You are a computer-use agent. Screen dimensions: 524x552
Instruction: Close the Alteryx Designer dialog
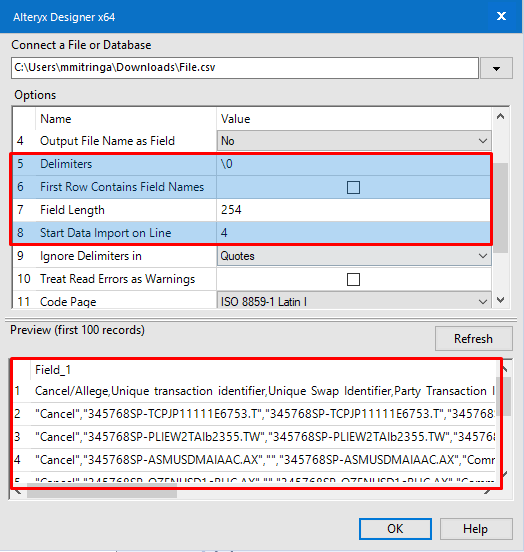(501, 16)
